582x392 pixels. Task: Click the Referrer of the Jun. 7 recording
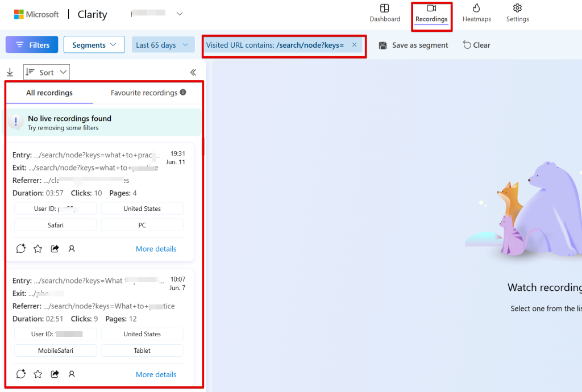coord(109,306)
